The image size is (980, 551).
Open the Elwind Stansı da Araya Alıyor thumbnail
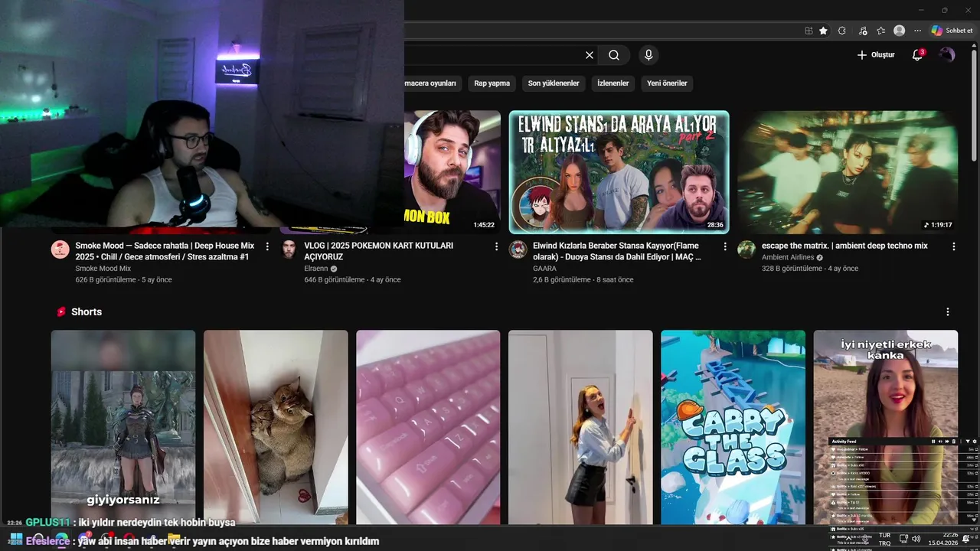(619, 172)
